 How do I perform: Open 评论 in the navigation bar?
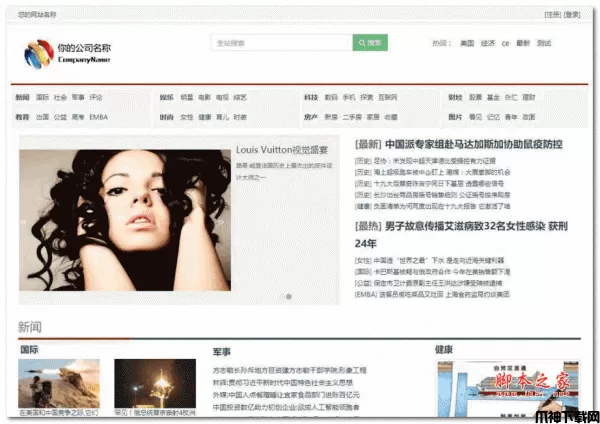pyautogui.click(x=96, y=97)
